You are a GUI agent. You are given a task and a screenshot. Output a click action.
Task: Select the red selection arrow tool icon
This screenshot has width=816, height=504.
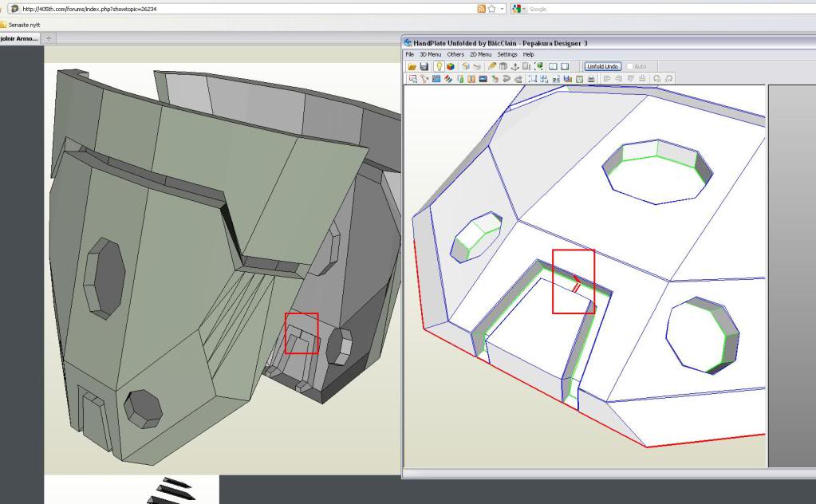coord(412,79)
